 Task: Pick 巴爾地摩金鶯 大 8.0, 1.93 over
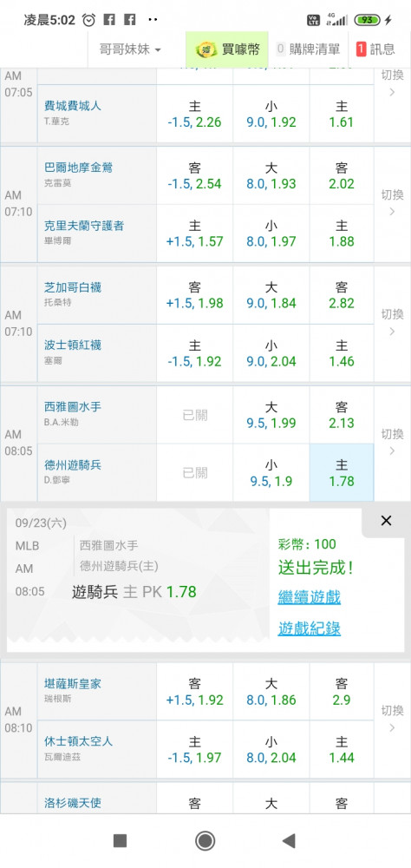point(271,175)
